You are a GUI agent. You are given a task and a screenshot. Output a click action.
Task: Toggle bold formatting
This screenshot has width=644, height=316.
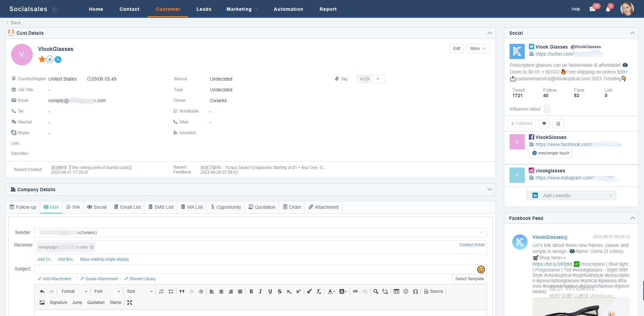(x=251, y=291)
